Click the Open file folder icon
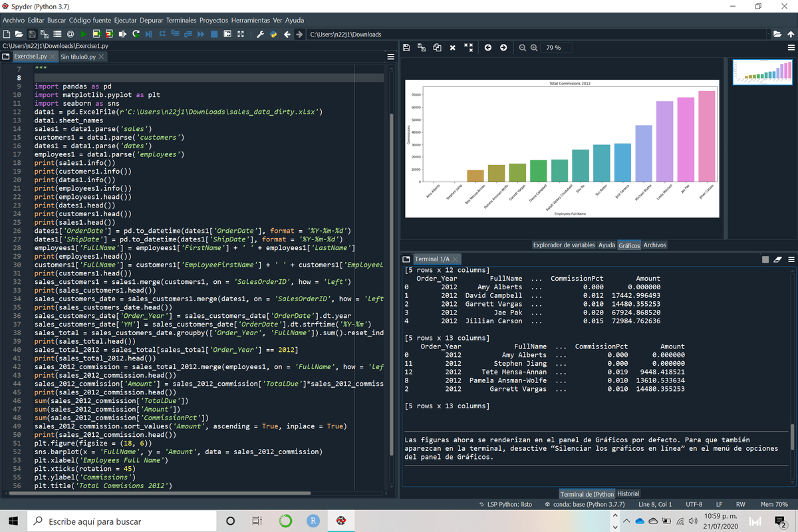798x532 pixels. (x=19, y=34)
